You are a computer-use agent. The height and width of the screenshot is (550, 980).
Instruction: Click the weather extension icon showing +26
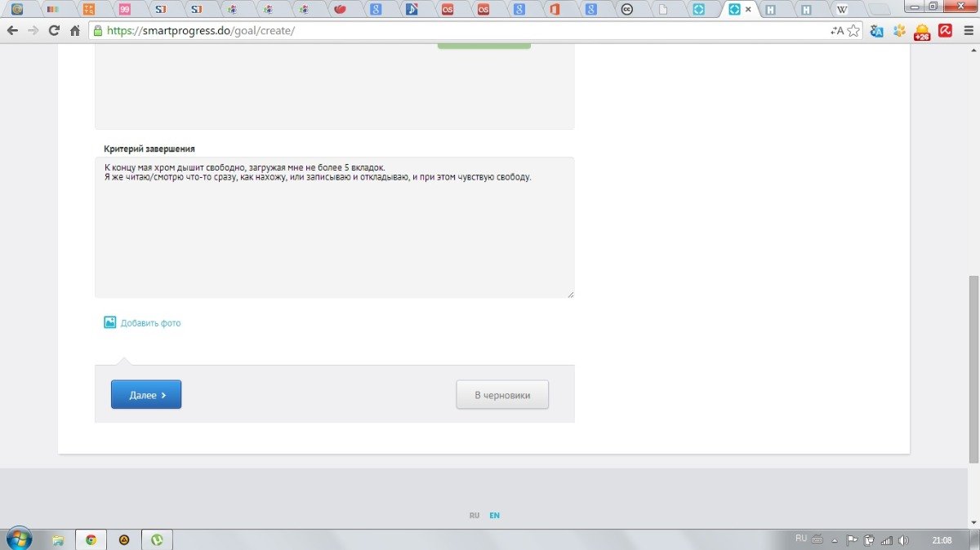pyautogui.click(x=922, y=32)
